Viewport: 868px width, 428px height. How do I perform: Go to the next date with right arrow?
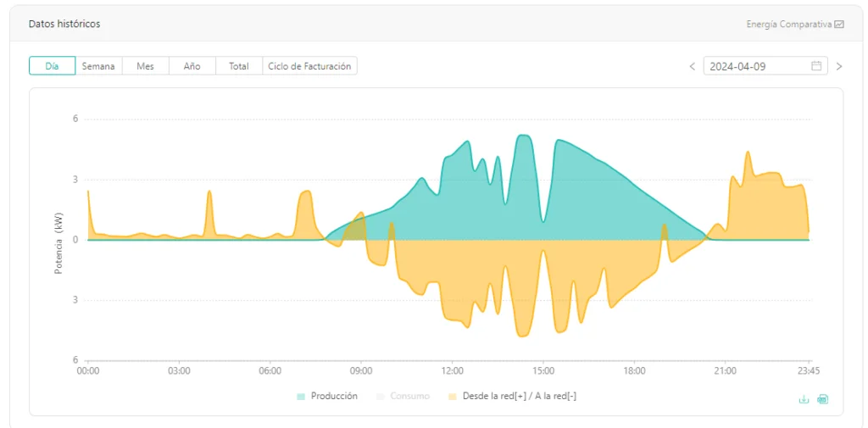click(x=839, y=66)
